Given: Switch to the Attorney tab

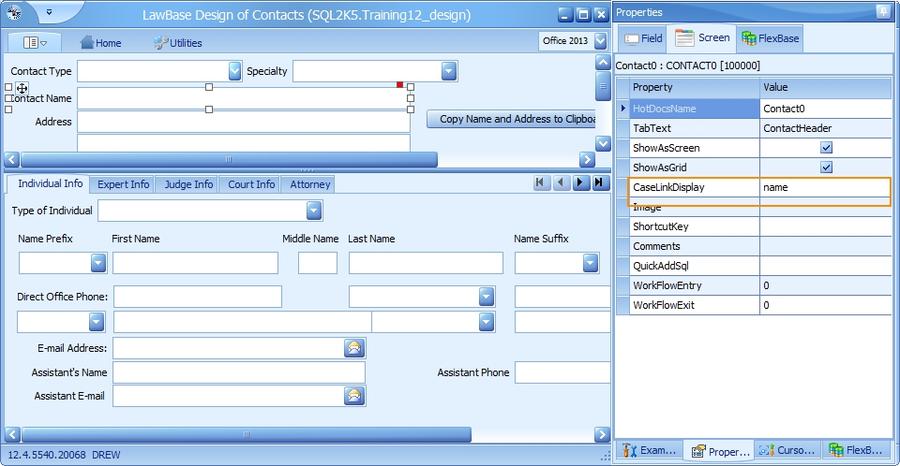Looking at the screenshot, I should pyautogui.click(x=310, y=184).
